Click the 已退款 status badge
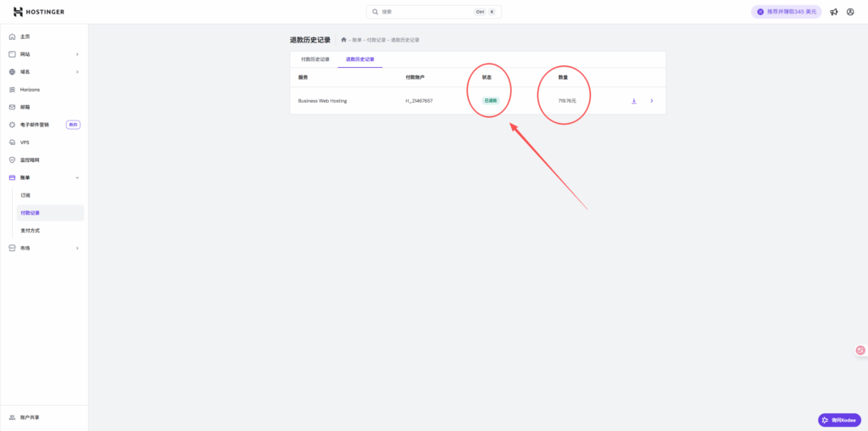Screen dimensions: 868x431 coord(491,101)
